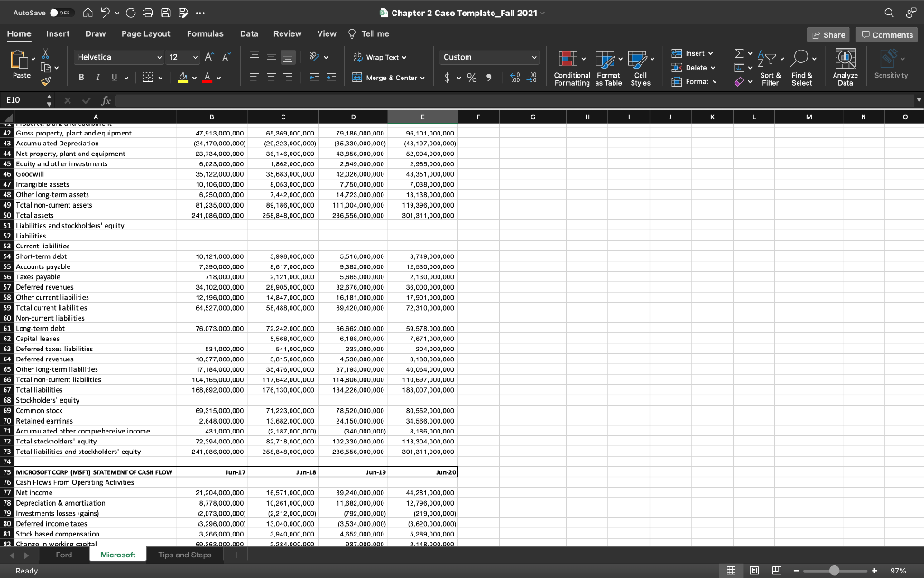Viewport: 924px width, 578px height.
Task: Switch to Page Layout view icon
Action: click(x=754, y=571)
